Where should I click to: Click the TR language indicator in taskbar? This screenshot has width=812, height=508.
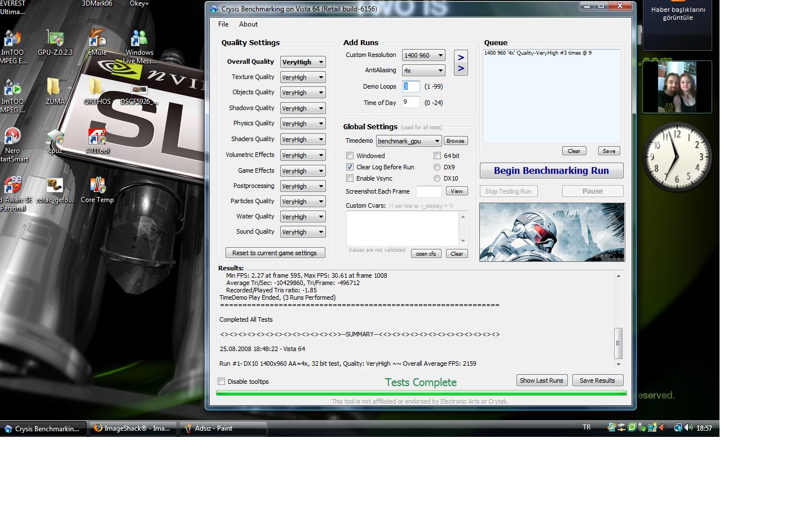click(586, 427)
